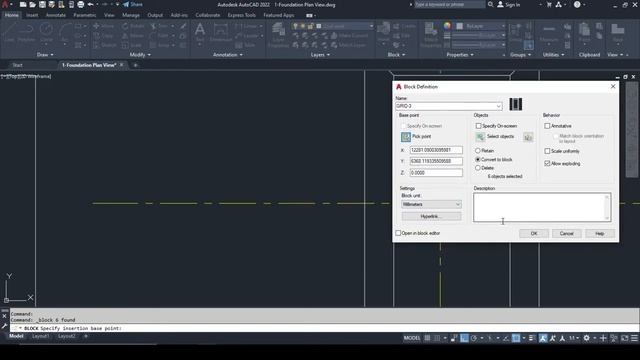Select the Retain radio button
The image size is (640, 360).
tap(478, 151)
